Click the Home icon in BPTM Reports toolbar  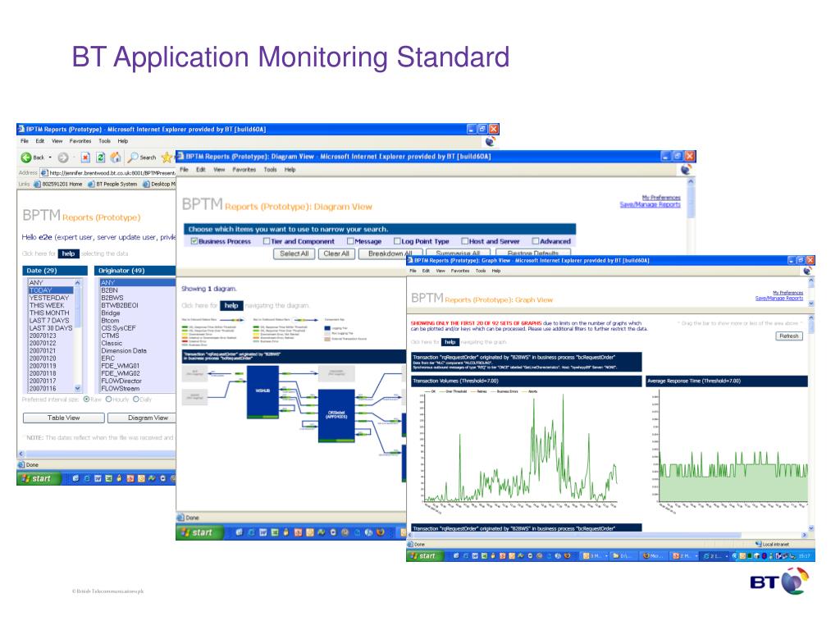115,157
